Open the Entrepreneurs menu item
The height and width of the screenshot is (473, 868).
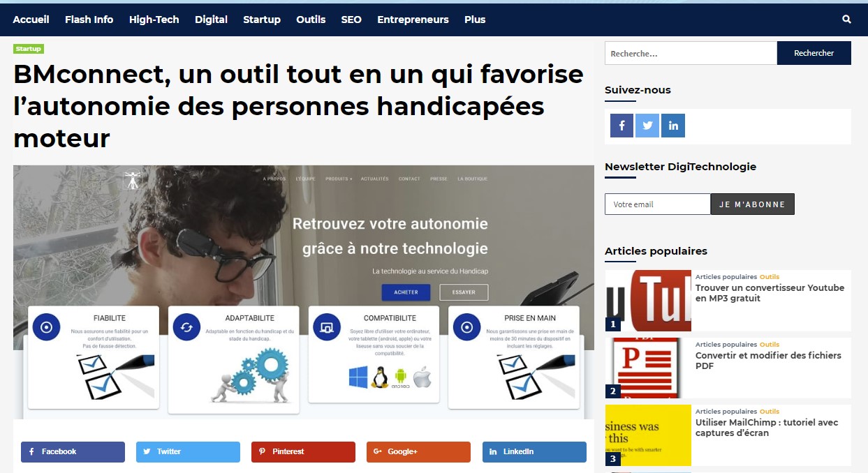413,20
